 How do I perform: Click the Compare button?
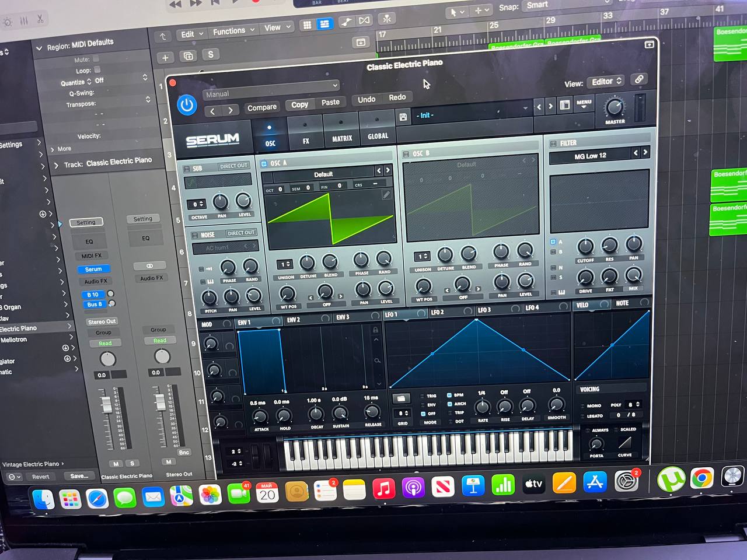(x=261, y=107)
